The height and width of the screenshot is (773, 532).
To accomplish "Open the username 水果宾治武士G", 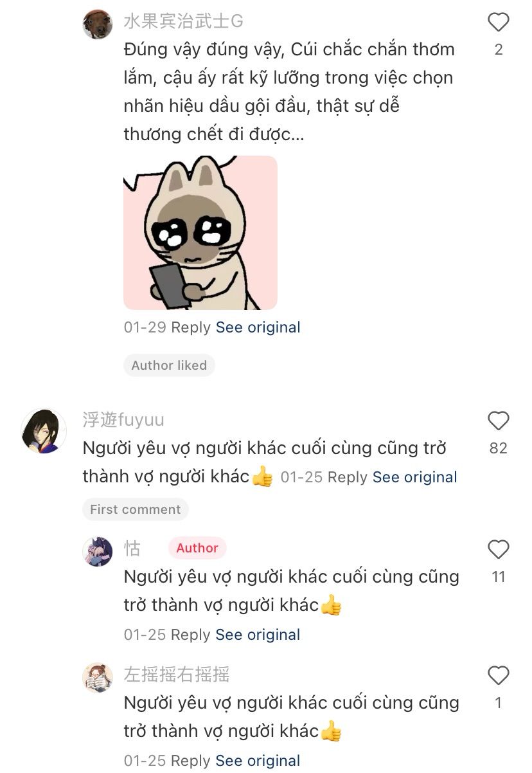I will pos(183,21).
